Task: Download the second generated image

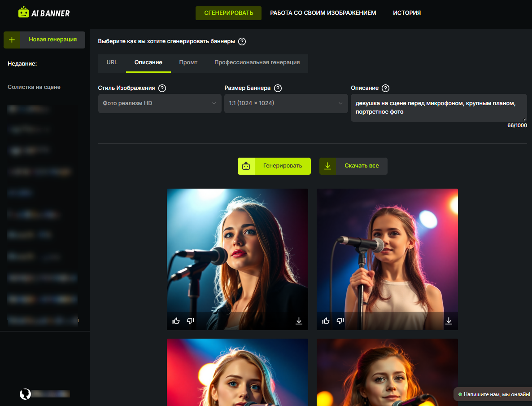Action: pos(449,321)
